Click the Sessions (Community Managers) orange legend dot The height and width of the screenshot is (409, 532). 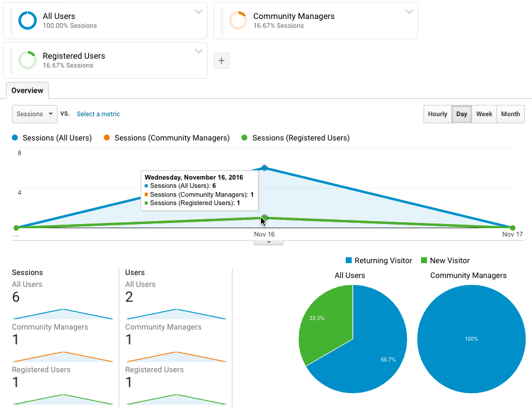pyautogui.click(x=107, y=138)
